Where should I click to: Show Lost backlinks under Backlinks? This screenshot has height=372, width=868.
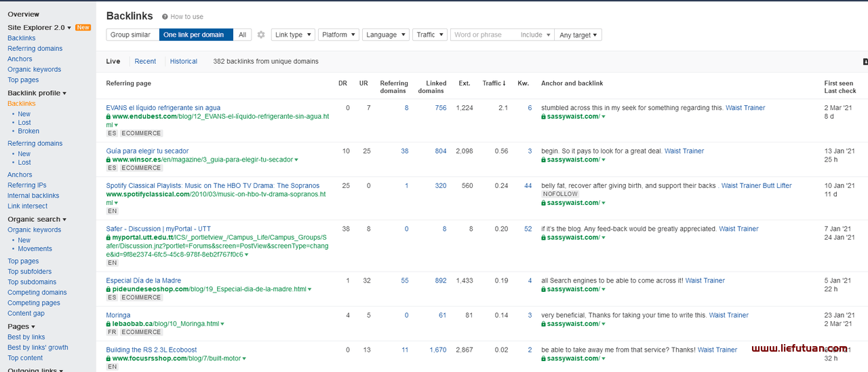[x=24, y=123]
